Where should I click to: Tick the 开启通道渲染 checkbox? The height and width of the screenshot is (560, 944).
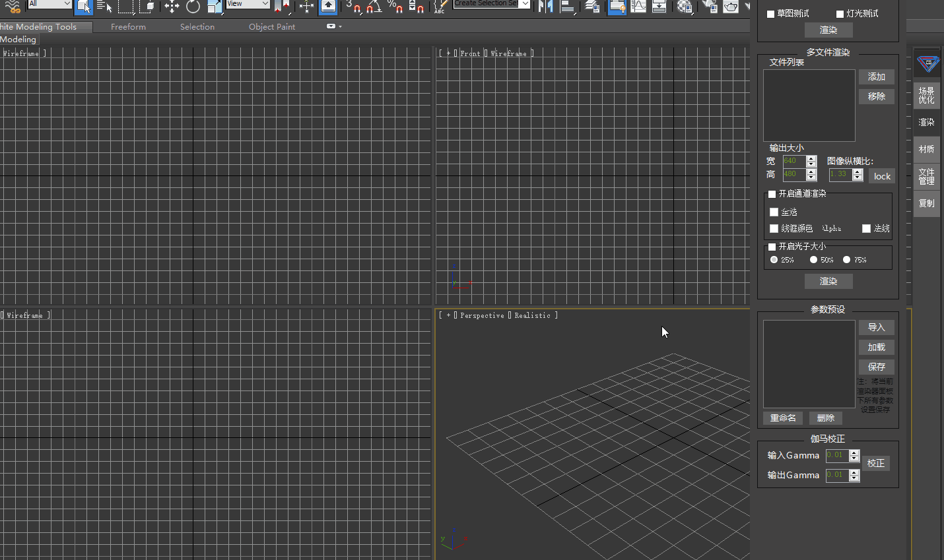click(x=772, y=194)
